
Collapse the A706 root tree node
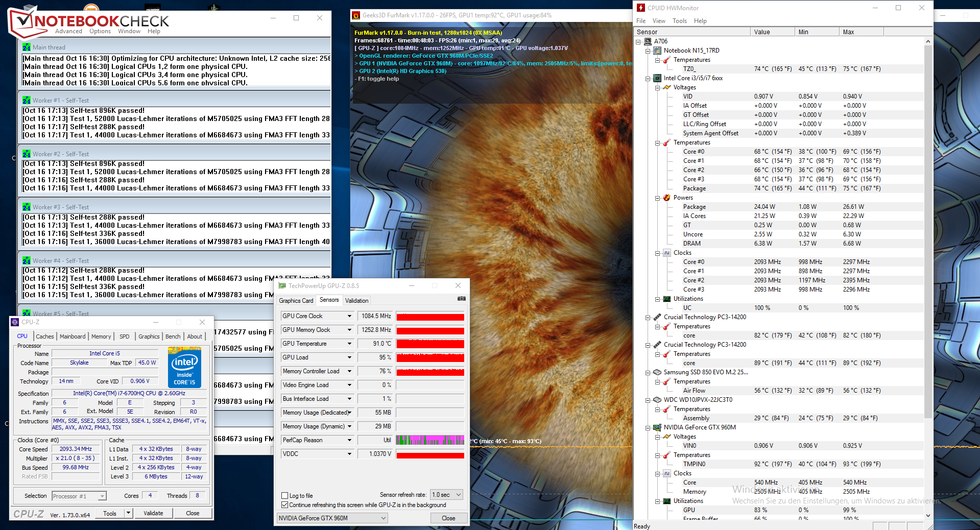[638, 41]
